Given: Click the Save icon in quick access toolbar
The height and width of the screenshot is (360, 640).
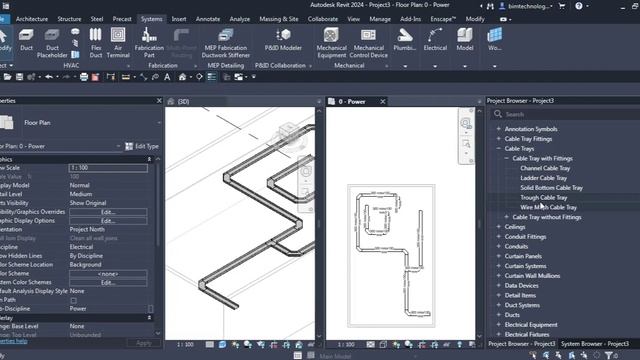Looking at the screenshot, I should [x=19, y=77].
